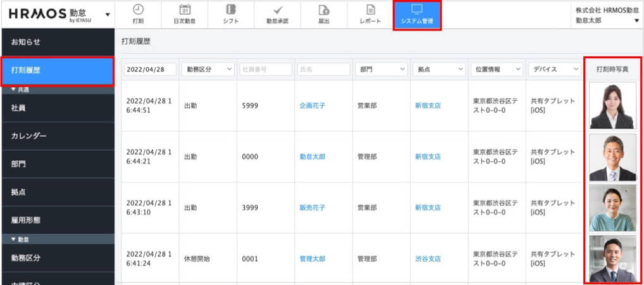Screen dimensions: 644x285
Task: Click the 届出 document icon
Action: click(x=324, y=9)
